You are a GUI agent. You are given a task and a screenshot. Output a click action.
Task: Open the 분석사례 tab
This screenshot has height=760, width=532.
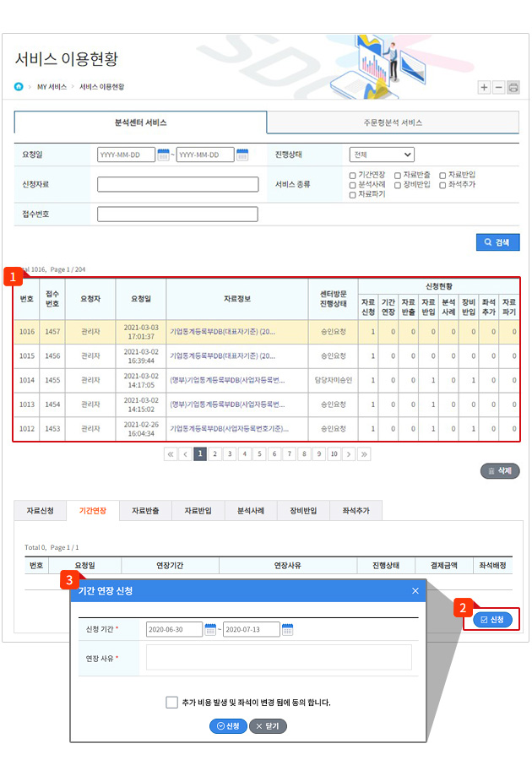[x=251, y=511]
